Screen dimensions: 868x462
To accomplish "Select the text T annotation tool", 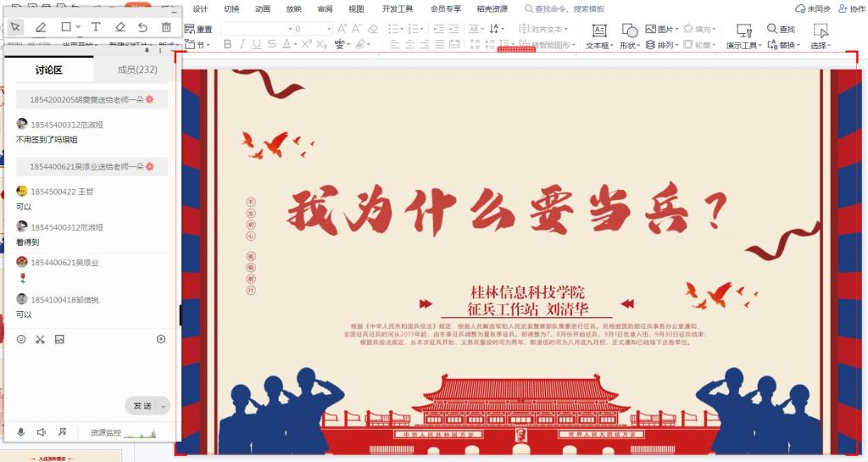I will (x=96, y=27).
